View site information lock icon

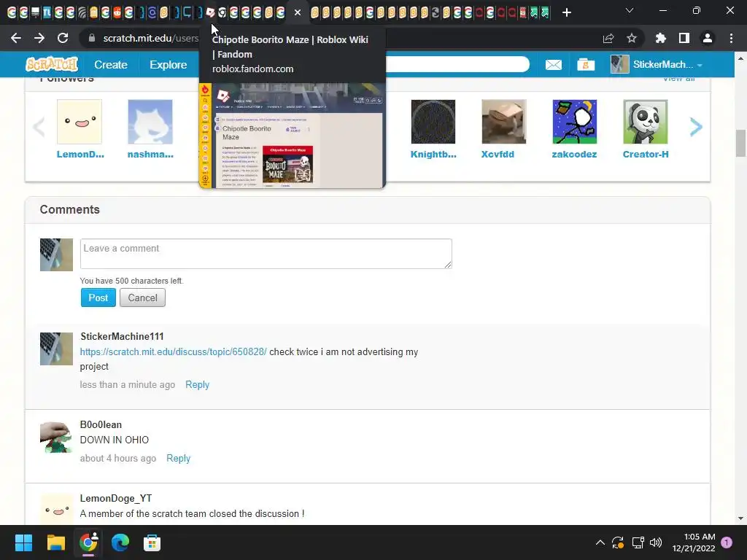[x=92, y=38]
